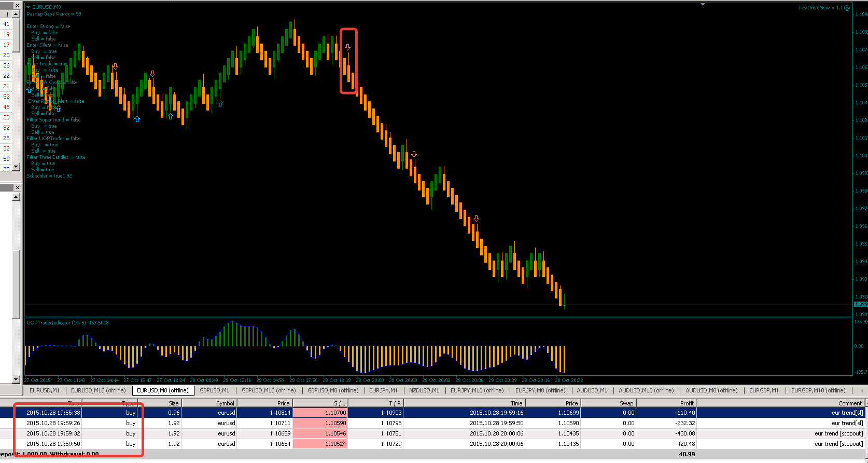Sort results by the Symbol column header
This screenshot has height=463, width=868.
(x=209, y=403)
